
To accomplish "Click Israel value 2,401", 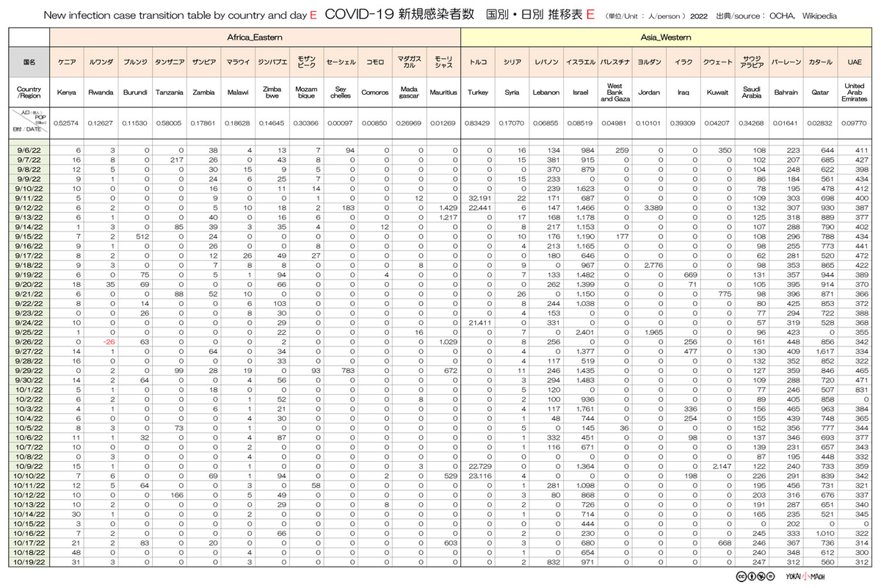I will point(584,333).
